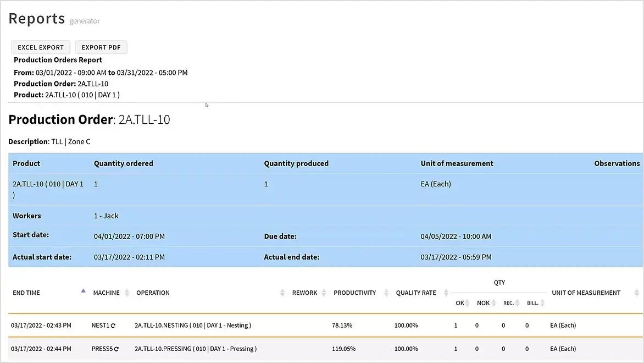The width and height of the screenshot is (644, 363).
Task: Click the "Production Order: 2A.TLL-10" heading
Action: coord(89,120)
